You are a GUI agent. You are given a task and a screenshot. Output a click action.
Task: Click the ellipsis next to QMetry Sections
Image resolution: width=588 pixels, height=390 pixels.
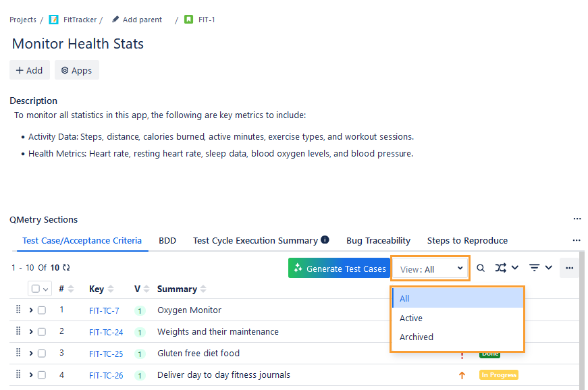point(577,219)
